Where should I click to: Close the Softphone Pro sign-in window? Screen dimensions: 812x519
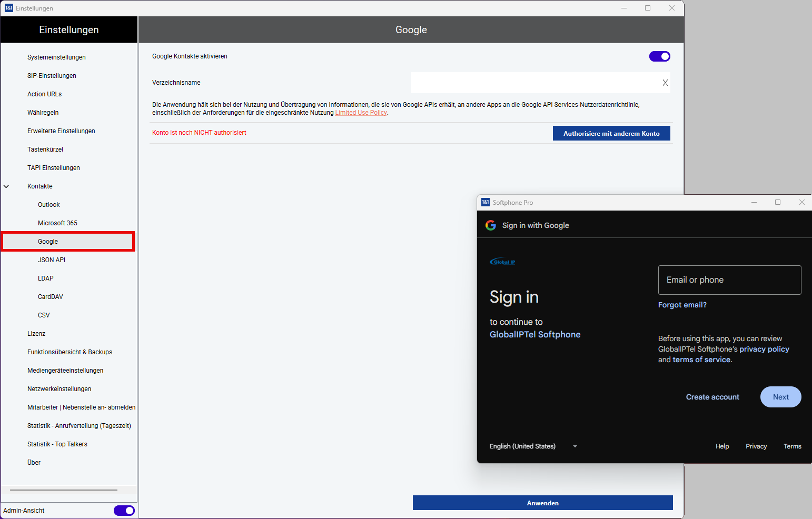click(x=801, y=202)
